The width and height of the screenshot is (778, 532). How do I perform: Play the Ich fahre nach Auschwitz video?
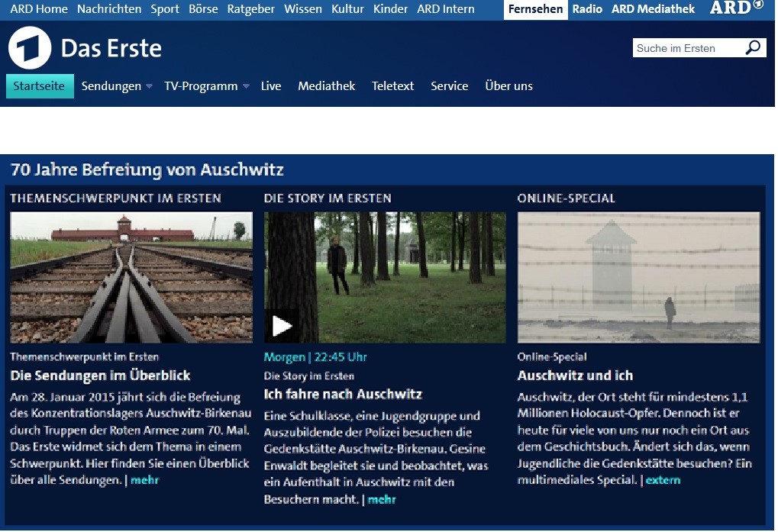(282, 326)
